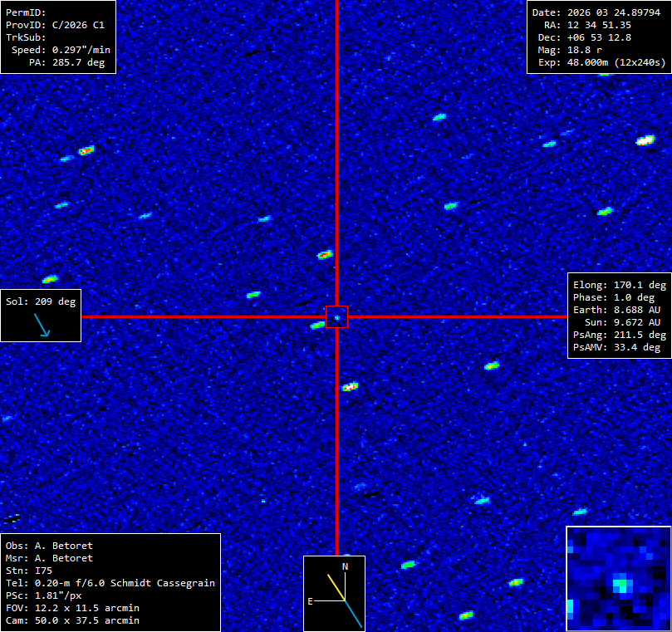Click the yellow line in the compass
This screenshot has height=632, width=672.
pos(335,586)
